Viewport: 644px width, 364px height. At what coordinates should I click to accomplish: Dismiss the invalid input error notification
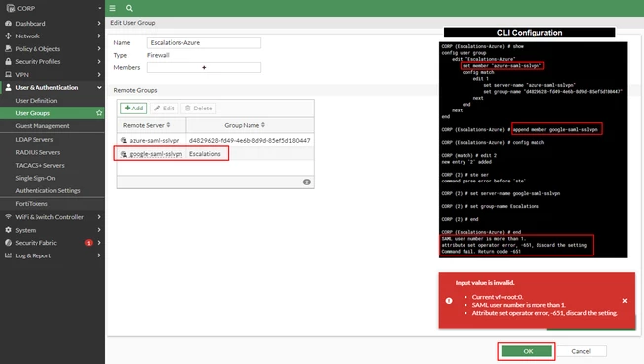click(624, 301)
